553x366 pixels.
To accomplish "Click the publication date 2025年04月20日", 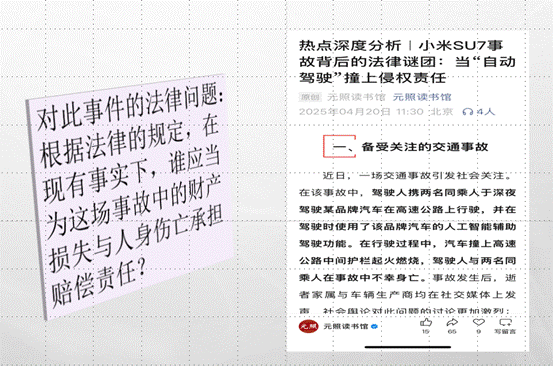I will tap(345, 112).
